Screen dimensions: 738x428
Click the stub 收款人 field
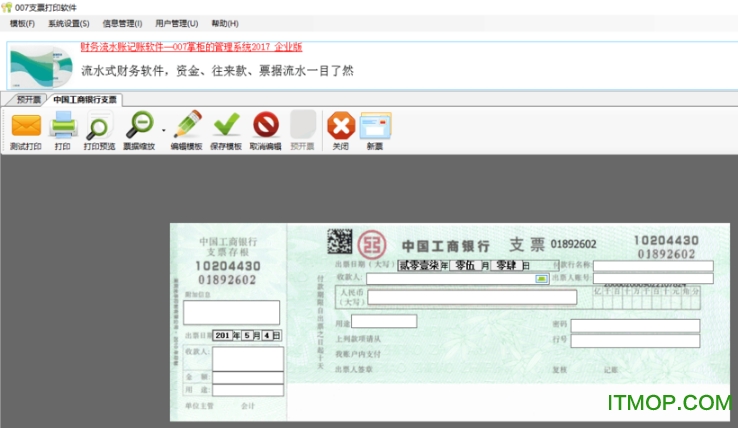pyautogui.click(x=248, y=359)
